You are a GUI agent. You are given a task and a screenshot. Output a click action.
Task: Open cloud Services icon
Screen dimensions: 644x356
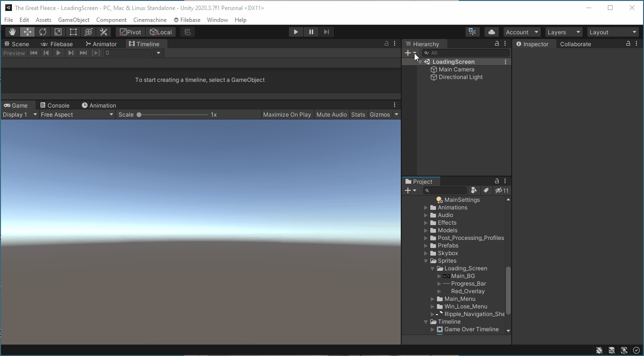point(492,32)
